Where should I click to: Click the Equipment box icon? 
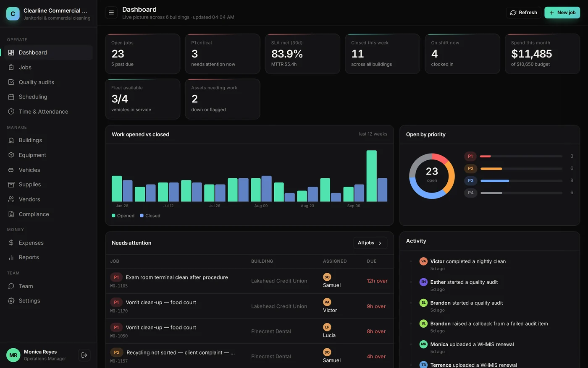coord(11,155)
